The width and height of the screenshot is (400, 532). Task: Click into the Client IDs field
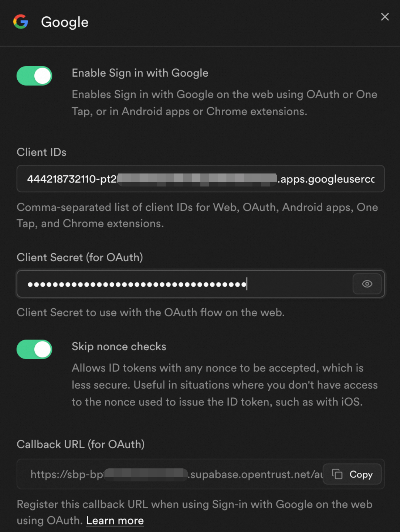pyautogui.click(x=200, y=179)
